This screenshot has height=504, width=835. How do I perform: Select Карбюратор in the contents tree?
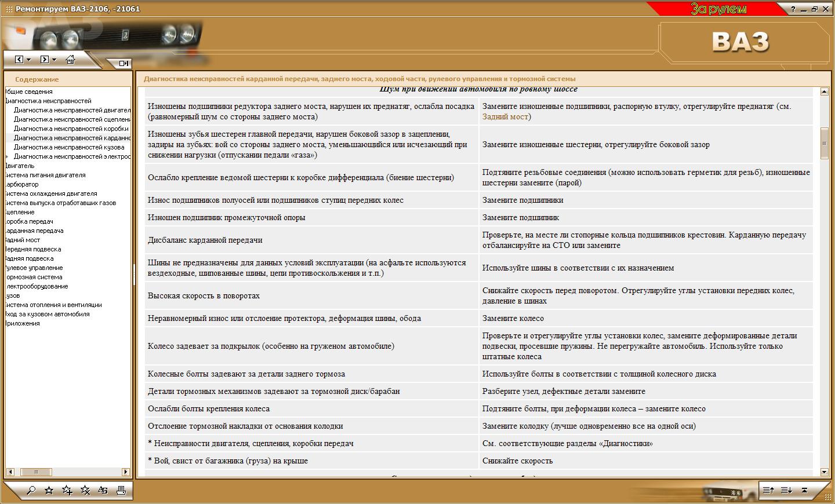[x=22, y=184]
